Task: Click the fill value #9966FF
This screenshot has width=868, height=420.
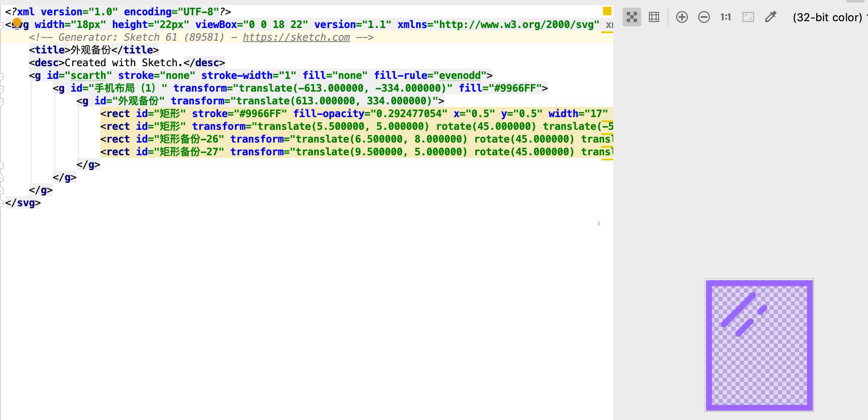Action: (x=515, y=88)
